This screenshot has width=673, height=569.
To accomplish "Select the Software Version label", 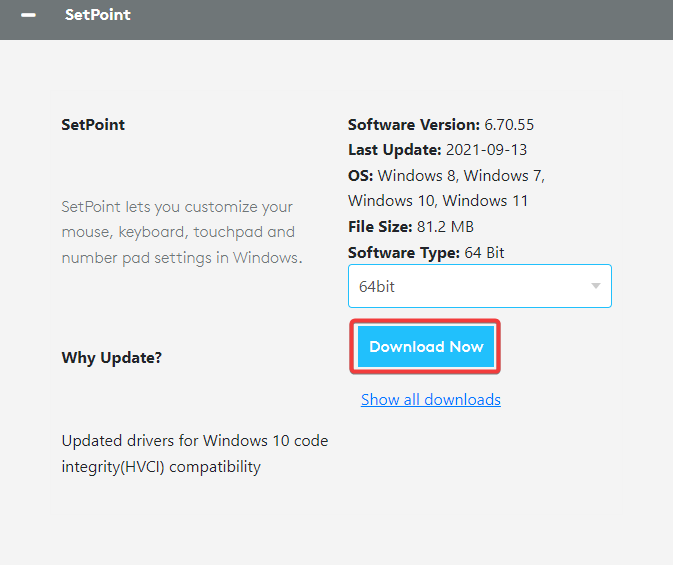I will pyautogui.click(x=413, y=125).
